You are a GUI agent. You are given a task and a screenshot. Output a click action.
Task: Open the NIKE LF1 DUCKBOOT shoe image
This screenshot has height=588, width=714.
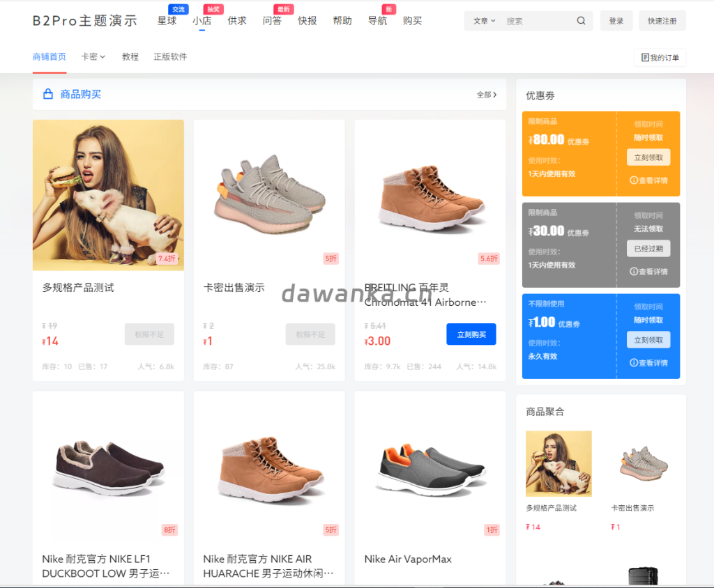(108, 467)
